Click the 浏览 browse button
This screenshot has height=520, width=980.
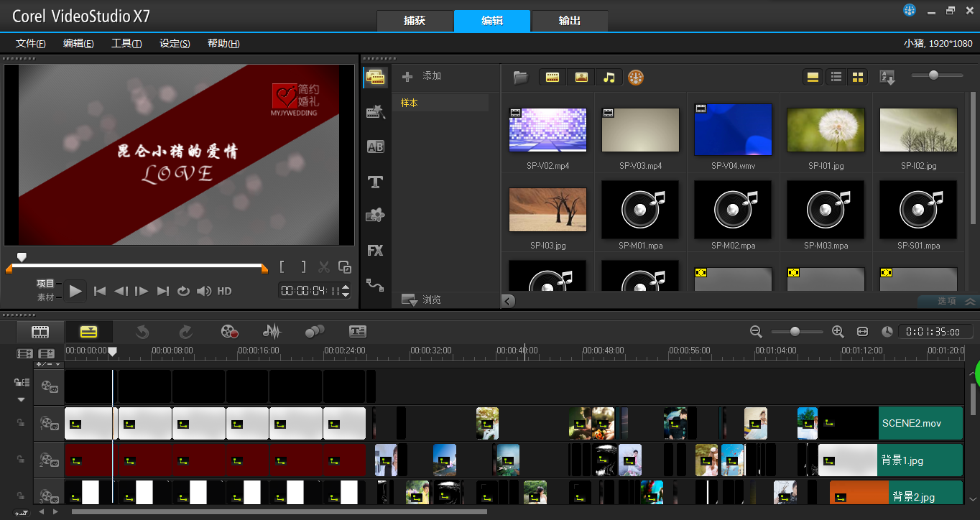pyautogui.click(x=422, y=300)
